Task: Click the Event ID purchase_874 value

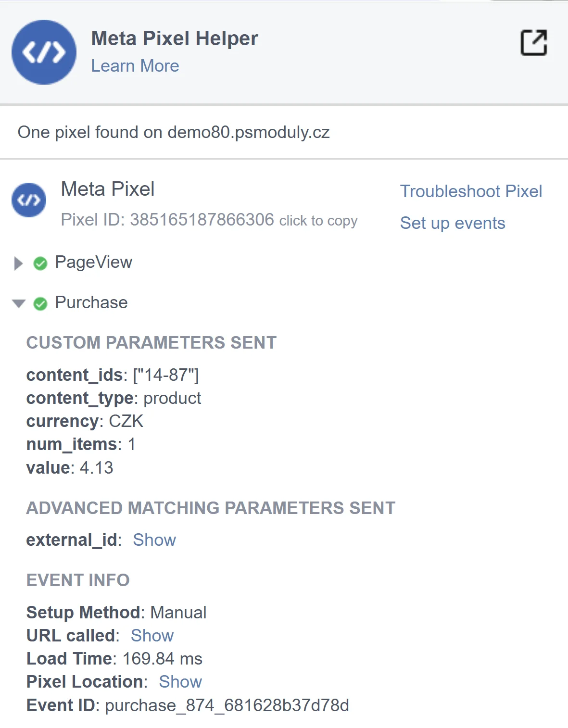Action: point(227,705)
